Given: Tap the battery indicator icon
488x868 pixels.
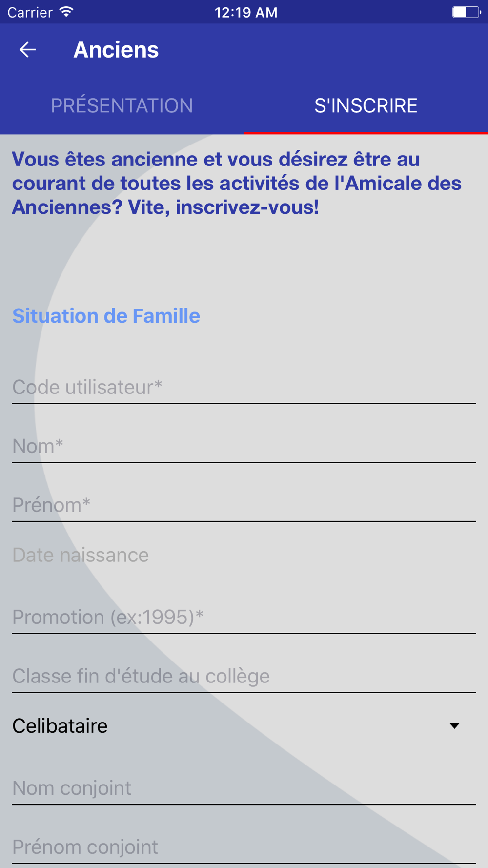Looking at the screenshot, I should coord(466,12).
